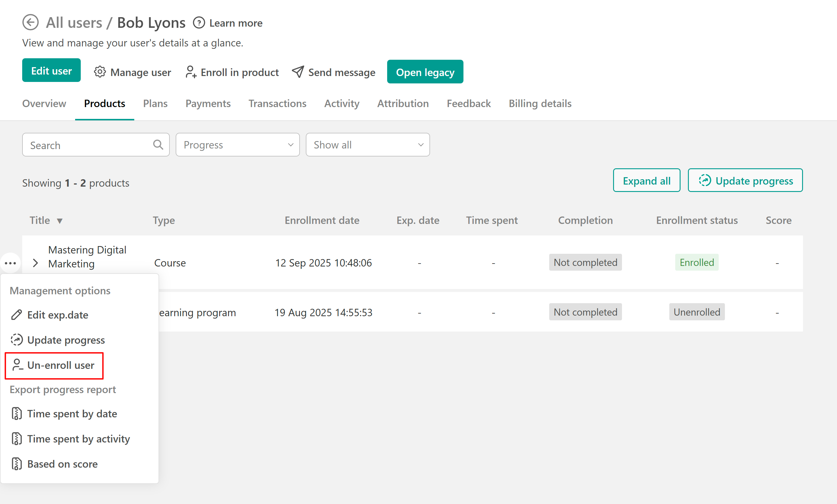837x504 pixels.
Task: Click the Title column header
Action: (40, 220)
